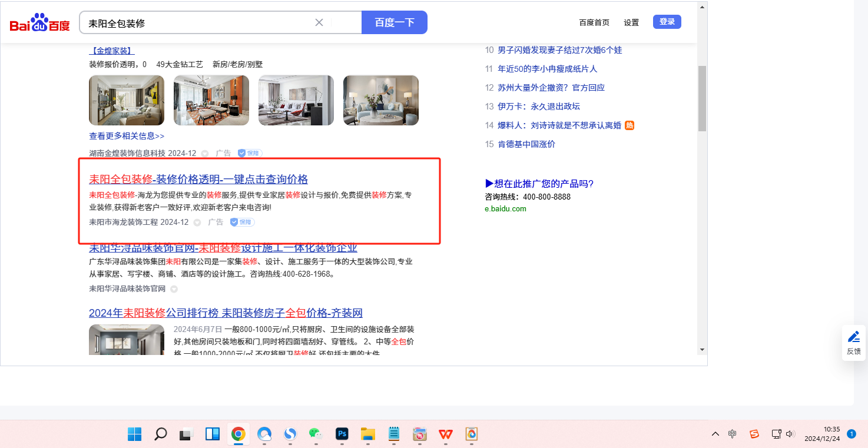Click the volume speaker tray icon
This screenshot has height=448, width=868.
pos(790,434)
